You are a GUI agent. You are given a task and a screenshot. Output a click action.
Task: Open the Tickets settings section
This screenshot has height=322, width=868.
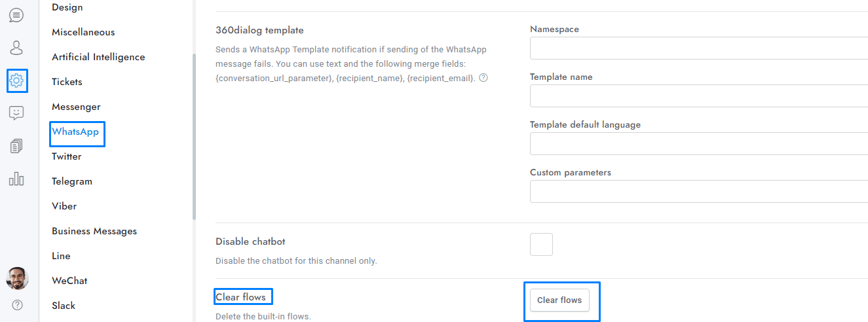click(x=67, y=82)
